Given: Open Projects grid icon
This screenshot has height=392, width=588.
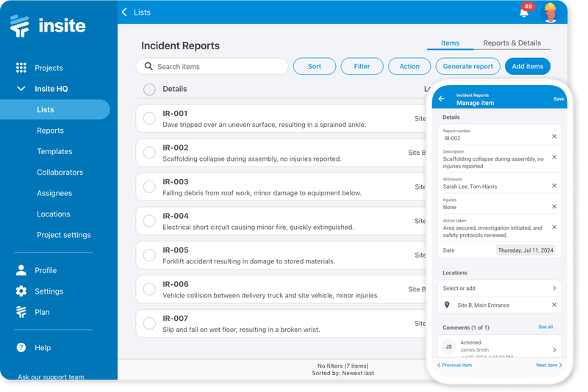Looking at the screenshot, I should (21, 68).
